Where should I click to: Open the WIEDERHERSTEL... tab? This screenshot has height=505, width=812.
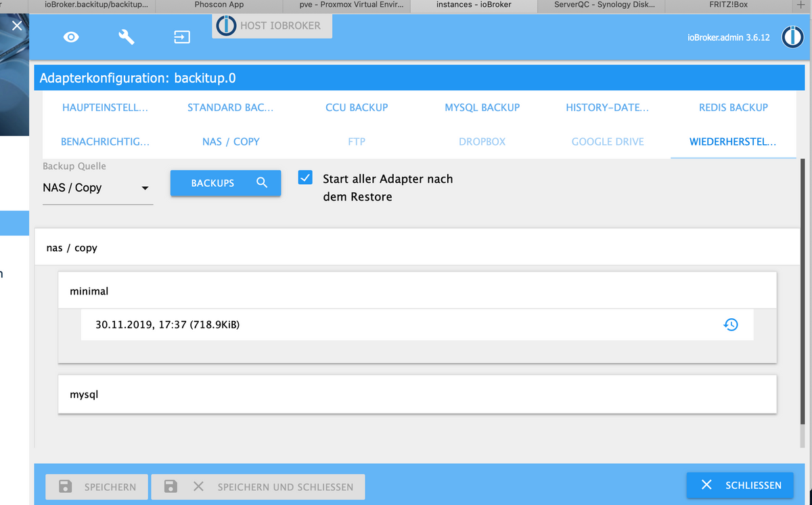734,141
